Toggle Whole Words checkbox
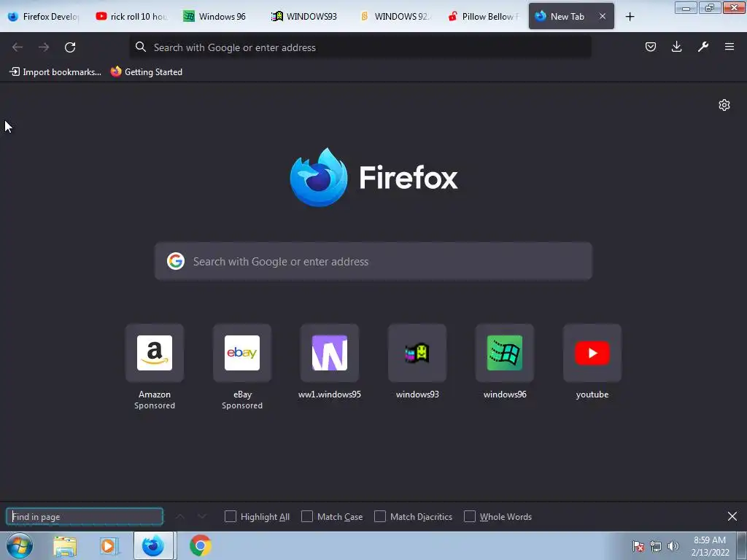 tap(470, 517)
